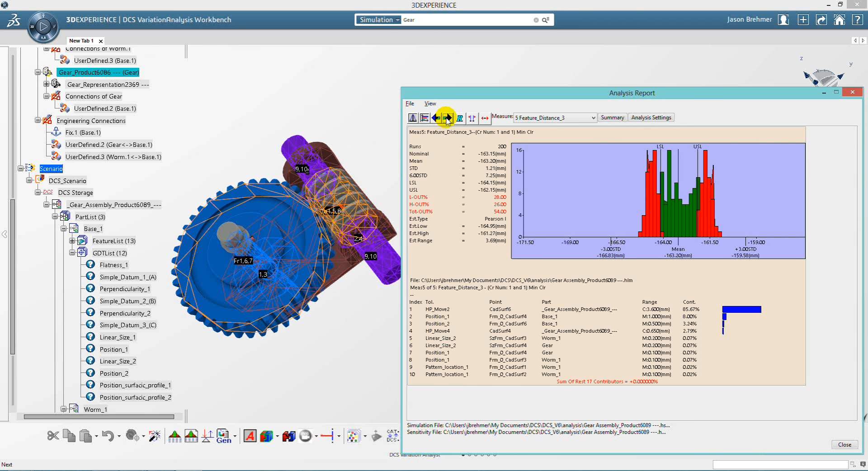
Task: Open the File menu in Analysis Report
Action: pyautogui.click(x=410, y=104)
